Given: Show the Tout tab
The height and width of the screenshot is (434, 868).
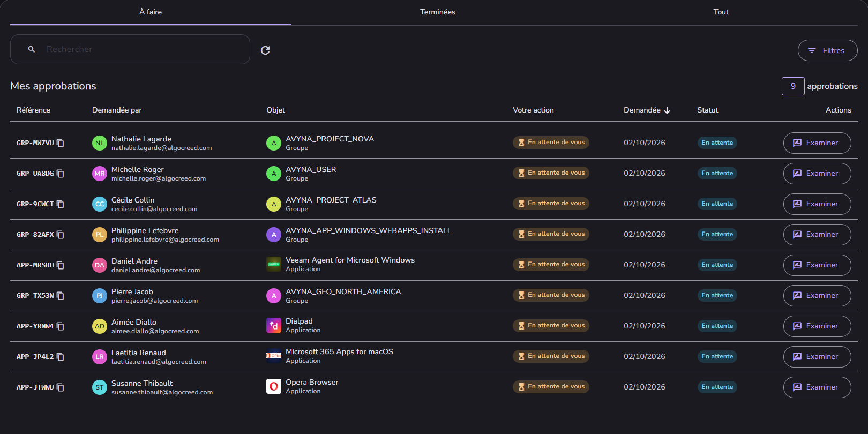Looking at the screenshot, I should click(721, 12).
